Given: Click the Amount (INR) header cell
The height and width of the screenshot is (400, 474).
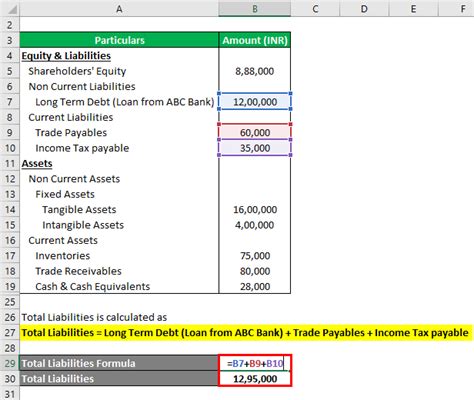Looking at the screenshot, I should click(x=255, y=40).
